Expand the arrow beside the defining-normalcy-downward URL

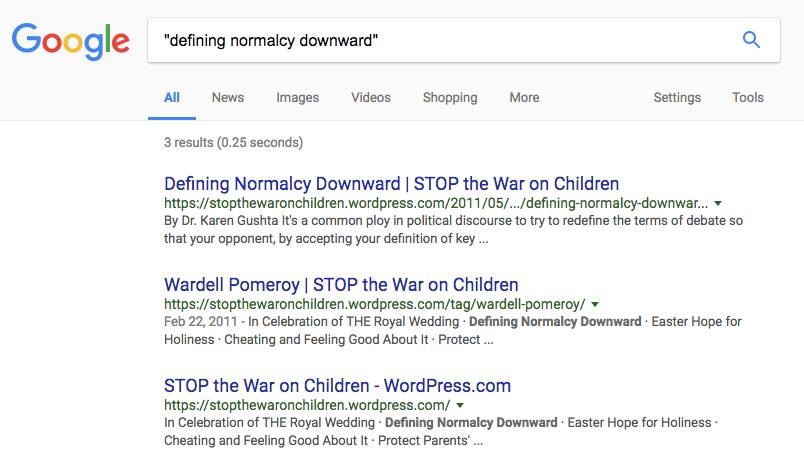coord(718,203)
